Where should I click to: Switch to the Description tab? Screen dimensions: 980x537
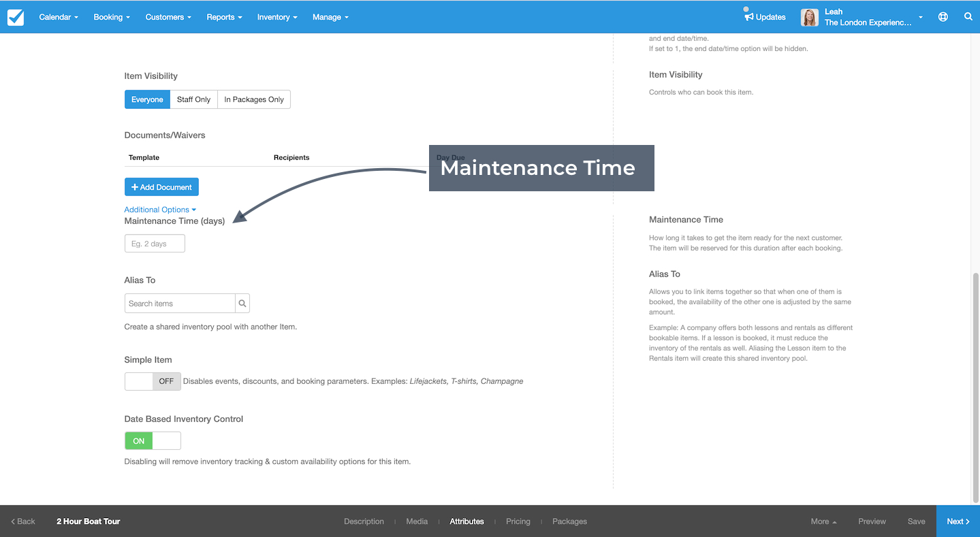(x=364, y=521)
